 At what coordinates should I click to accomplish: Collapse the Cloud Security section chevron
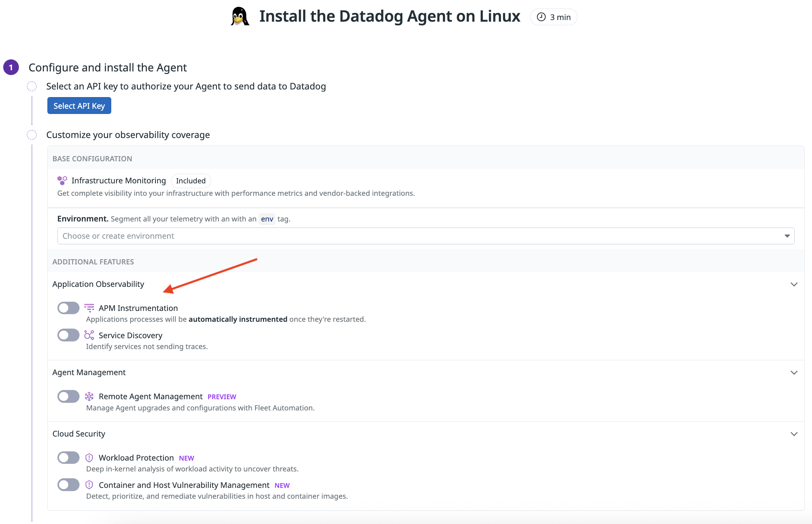(794, 434)
